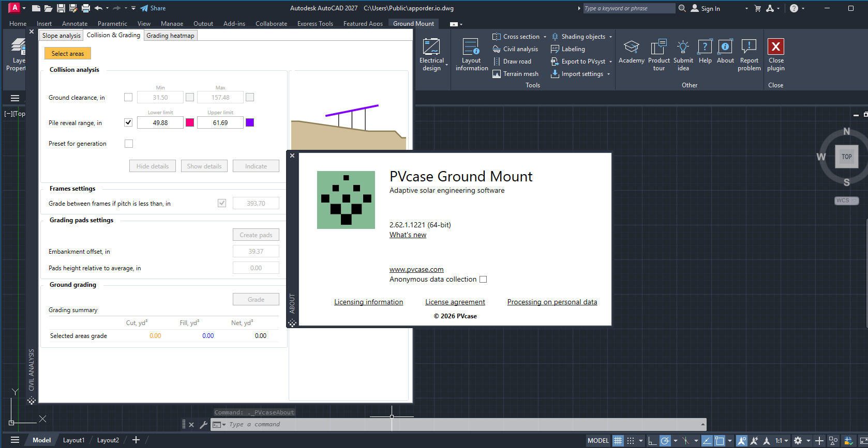Open the Electrical design tool
The width and height of the screenshot is (868, 448).
click(x=431, y=55)
